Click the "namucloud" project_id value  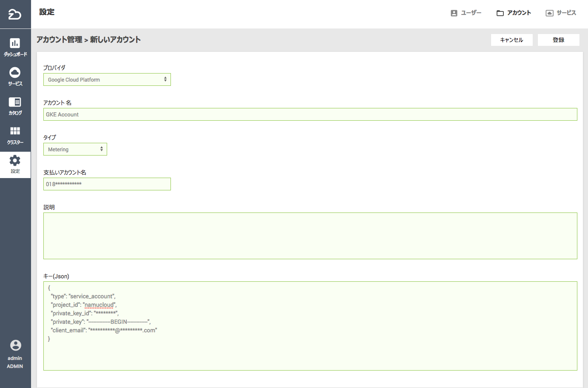click(x=99, y=305)
